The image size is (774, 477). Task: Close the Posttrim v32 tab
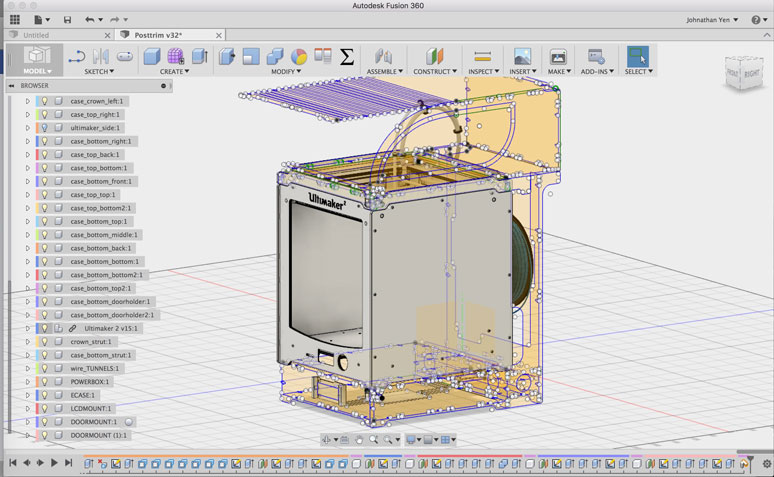click(219, 35)
